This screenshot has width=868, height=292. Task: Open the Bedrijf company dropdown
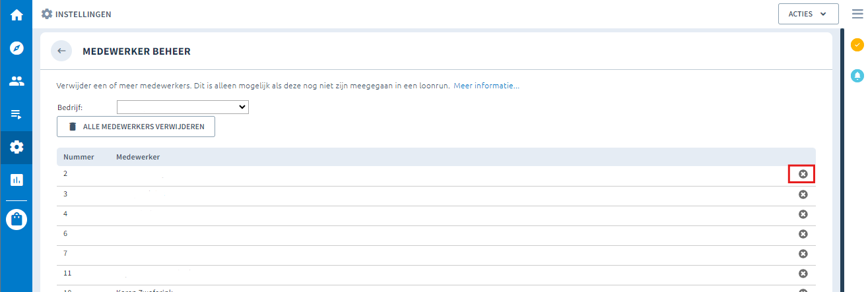(183, 107)
